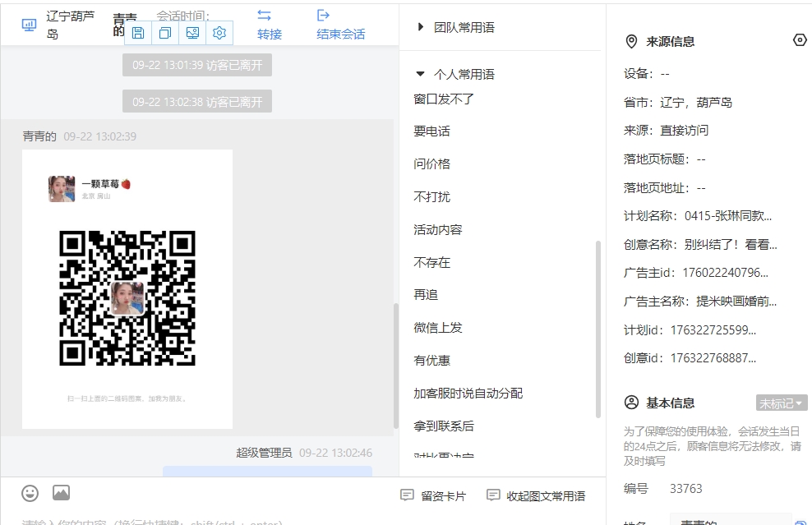Click the chat message list scrollbar
The height and width of the screenshot is (525, 812).
point(396,366)
